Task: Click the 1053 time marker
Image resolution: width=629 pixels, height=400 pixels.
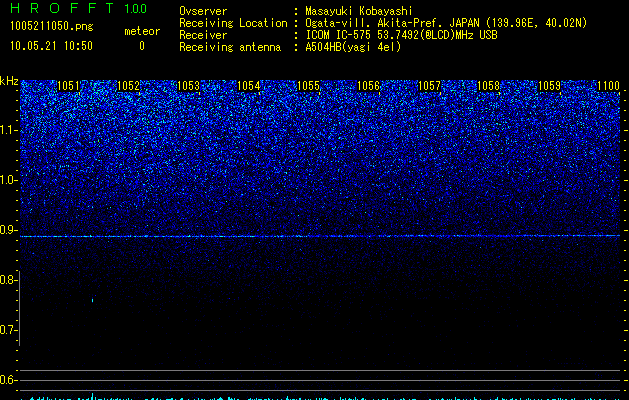Action: (x=188, y=86)
